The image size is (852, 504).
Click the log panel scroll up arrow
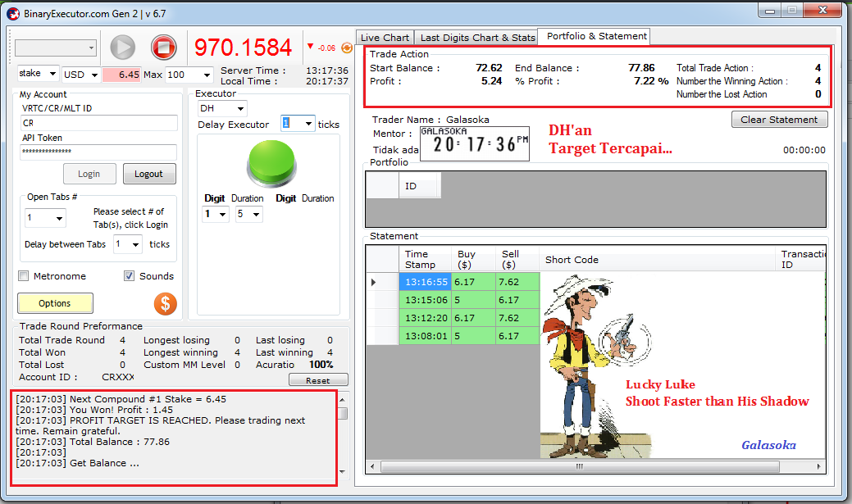(342, 400)
